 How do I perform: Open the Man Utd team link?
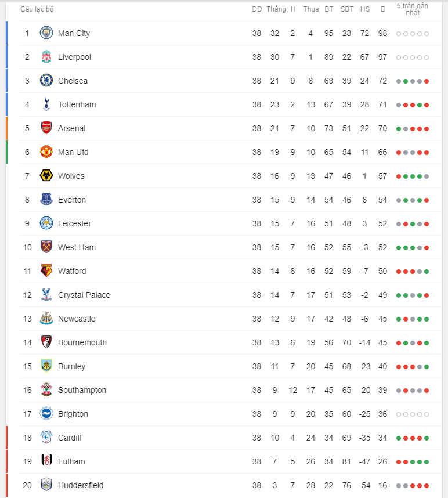pyautogui.click(x=73, y=152)
